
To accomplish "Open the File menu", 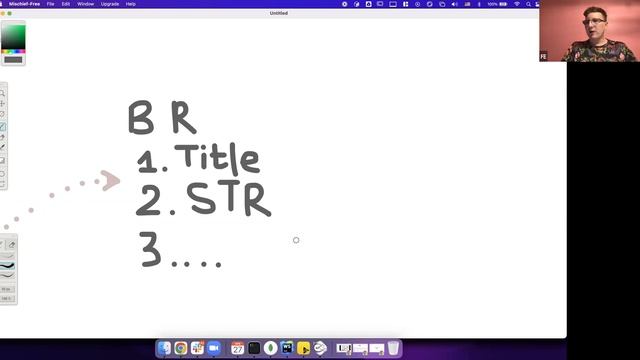I will (50, 4).
